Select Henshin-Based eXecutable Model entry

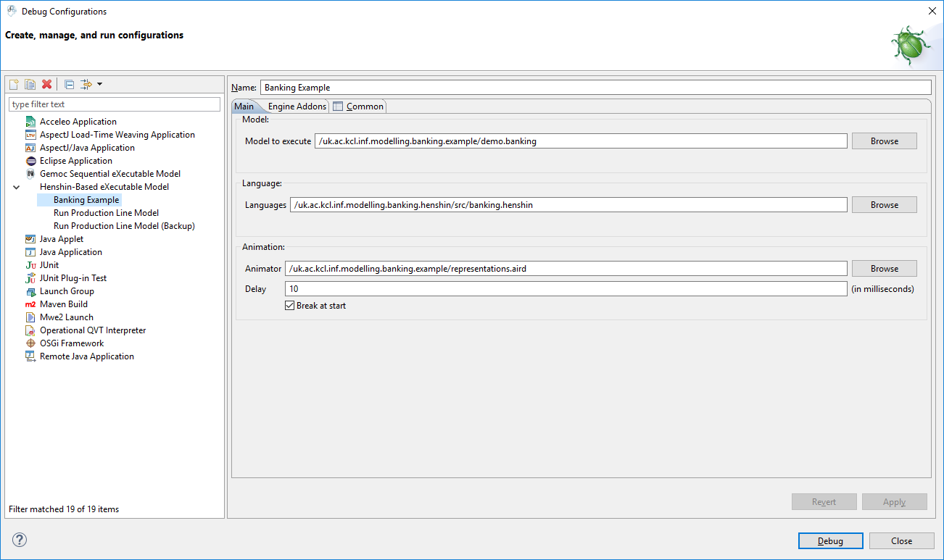point(104,187)
